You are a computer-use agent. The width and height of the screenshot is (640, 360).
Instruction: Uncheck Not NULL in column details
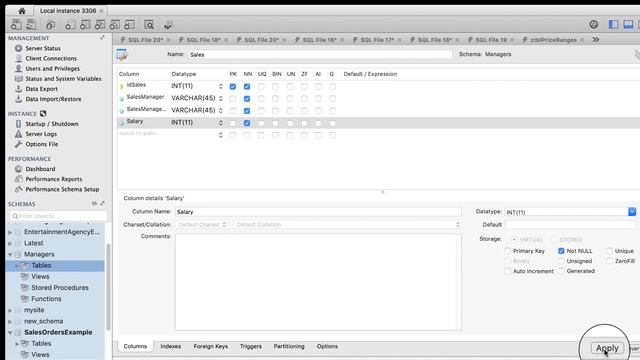pyautogui.click(x=561, y=251)
